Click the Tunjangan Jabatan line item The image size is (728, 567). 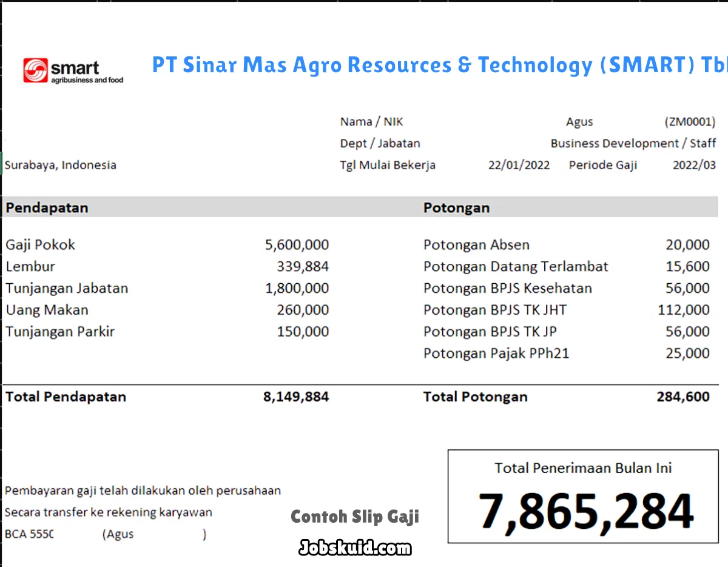67,288
